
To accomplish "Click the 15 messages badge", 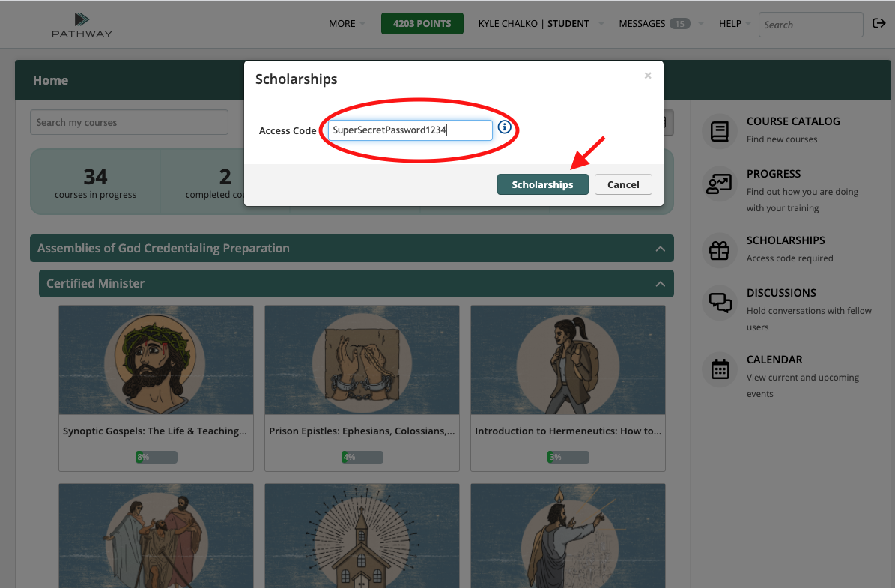I will (x=680, y=24).
